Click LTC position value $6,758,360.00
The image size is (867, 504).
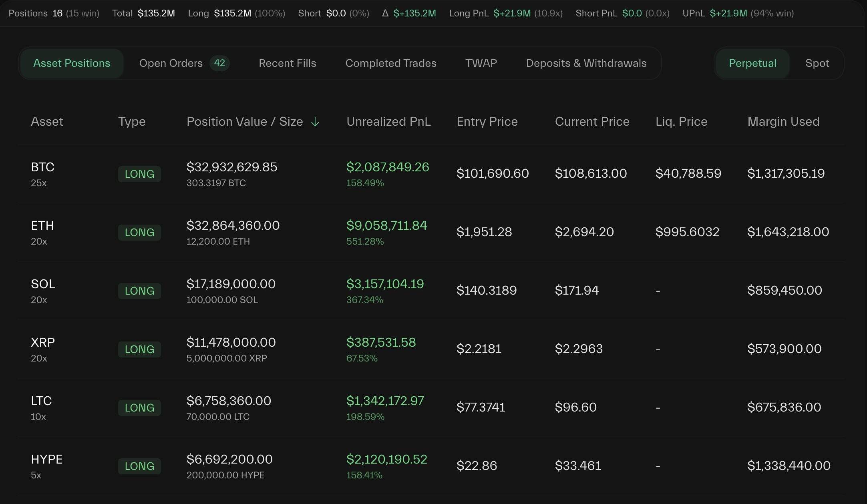tap(229, 401)
